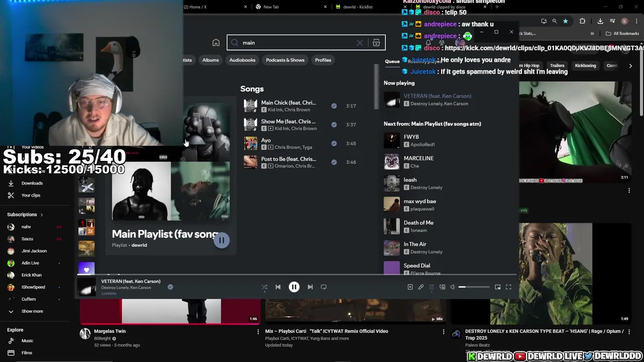Open Chrome downloads icon
The width and height of the screenshot is (644, 362).
pos(600,21)
